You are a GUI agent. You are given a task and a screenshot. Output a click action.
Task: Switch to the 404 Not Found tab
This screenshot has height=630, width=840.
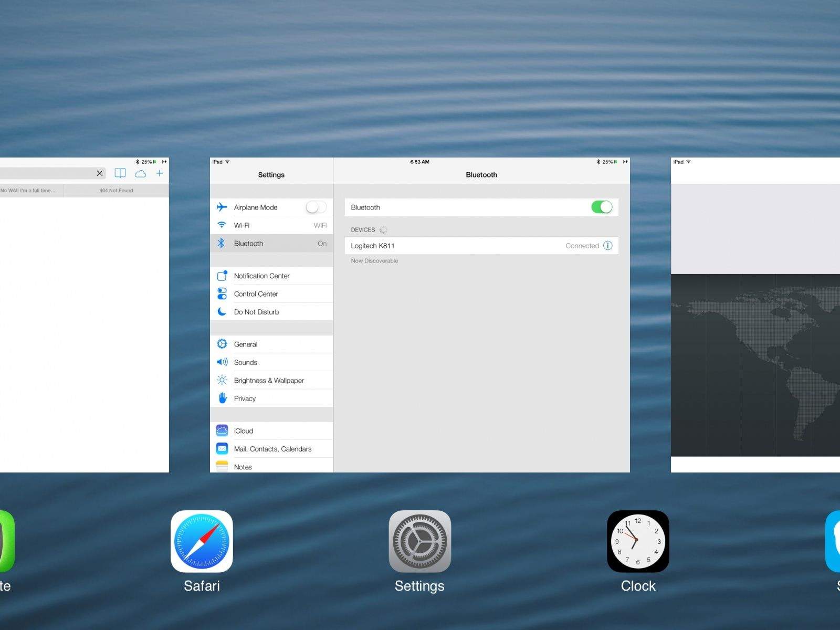point(116,191)
